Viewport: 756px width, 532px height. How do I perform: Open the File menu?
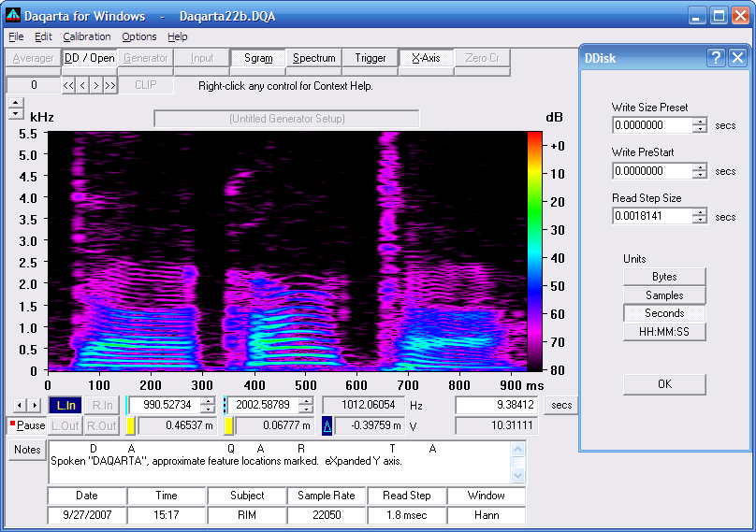coord(16,36)
